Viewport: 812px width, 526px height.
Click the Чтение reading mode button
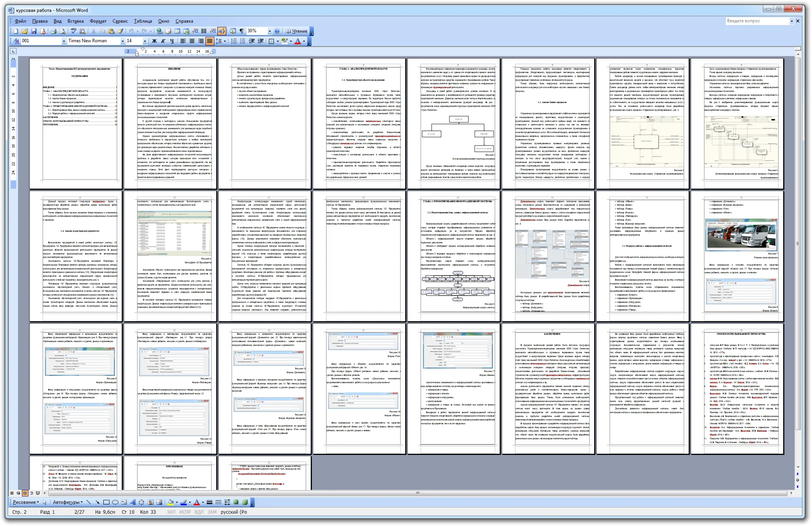pos(296,31)
